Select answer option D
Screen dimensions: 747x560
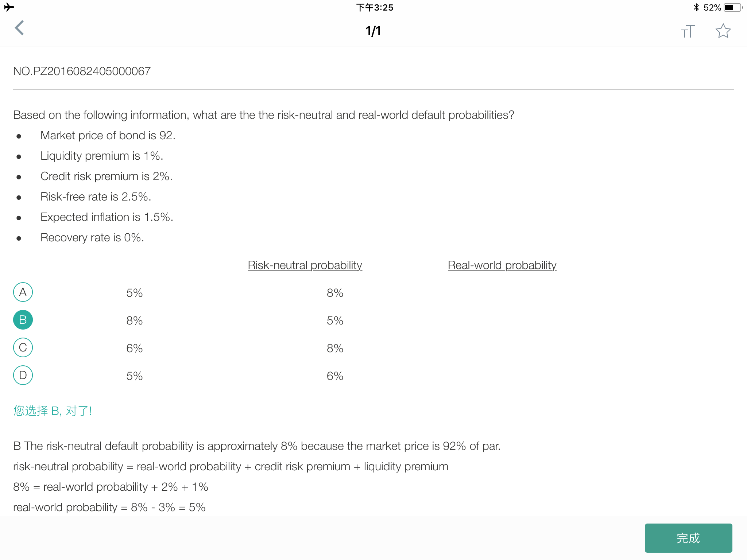23,375
